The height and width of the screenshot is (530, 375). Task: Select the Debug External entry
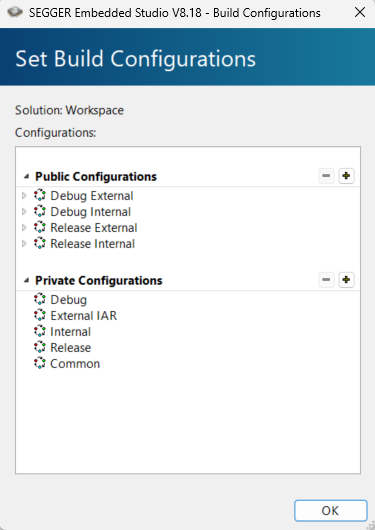point(92,196)
